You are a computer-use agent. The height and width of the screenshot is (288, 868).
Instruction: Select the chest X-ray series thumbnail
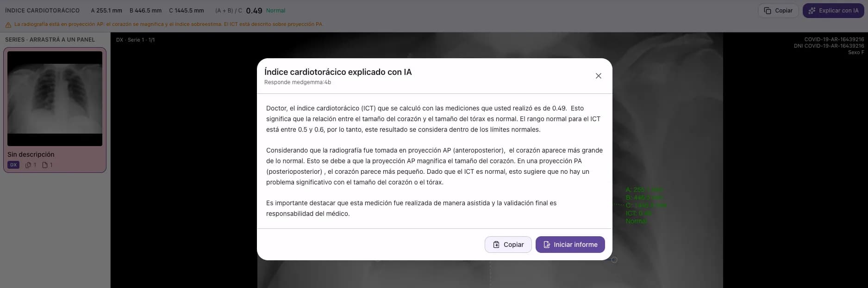coord(55,98)
